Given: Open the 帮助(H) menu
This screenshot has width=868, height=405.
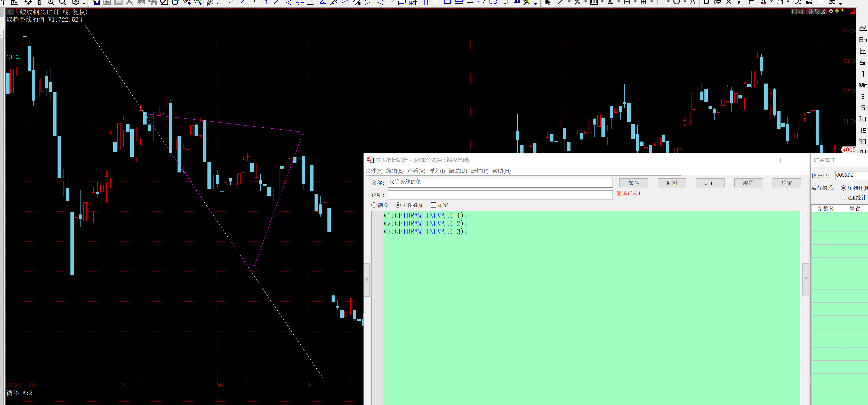Looking at the screenshot, I should point(501,171).
